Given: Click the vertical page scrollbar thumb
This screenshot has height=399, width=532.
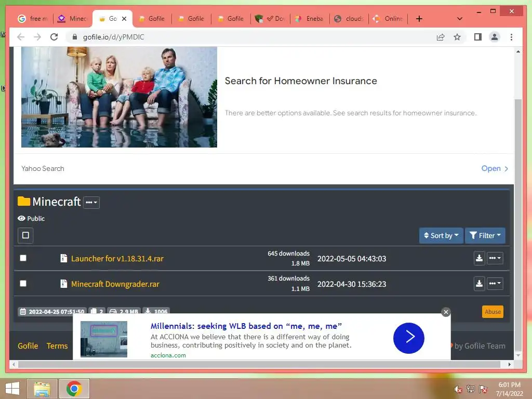Looking at the screenshot, I should tap(518, 225).
